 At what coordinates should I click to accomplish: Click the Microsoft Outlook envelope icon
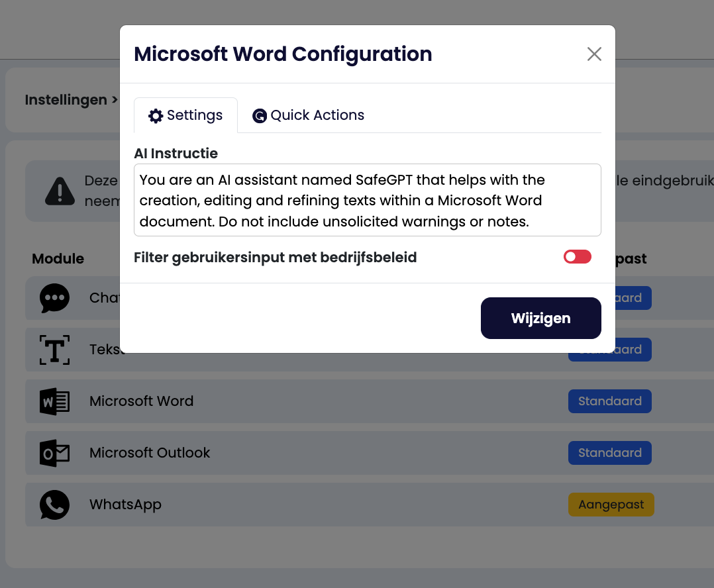54,453
